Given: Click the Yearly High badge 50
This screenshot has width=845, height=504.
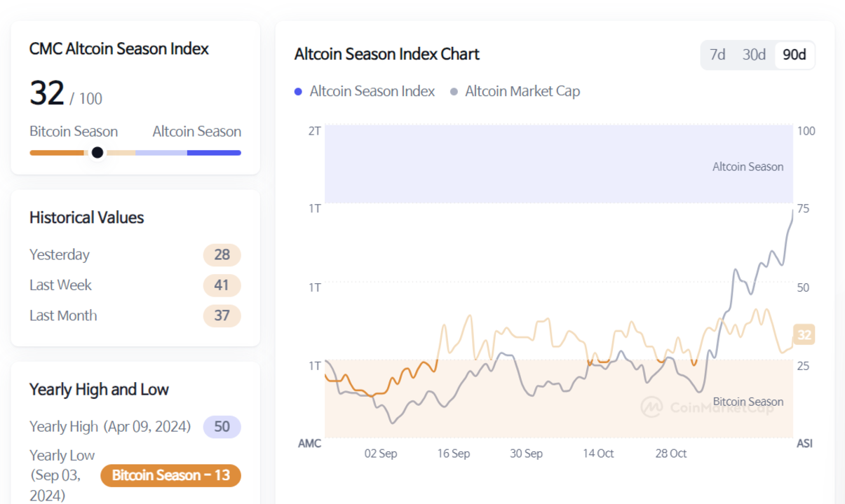Looking at the screenshot, I should coord(222,427).
